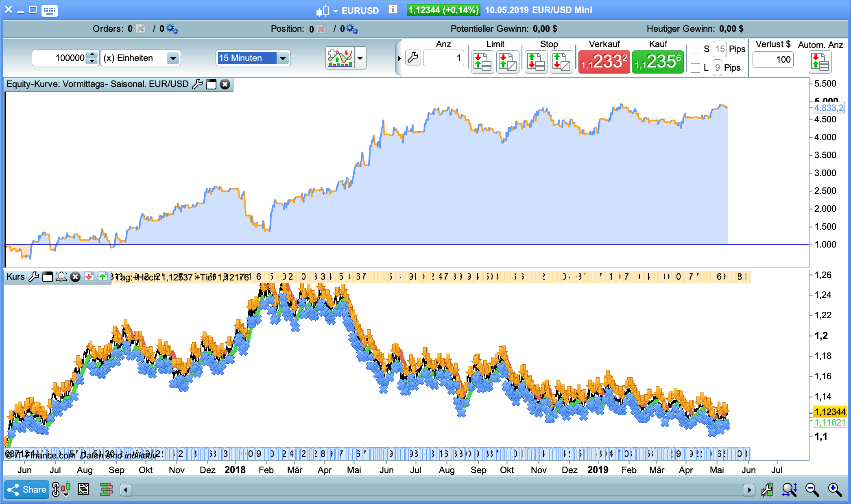Open on-screen keyboard icon in title bar

tap(50, 10)
